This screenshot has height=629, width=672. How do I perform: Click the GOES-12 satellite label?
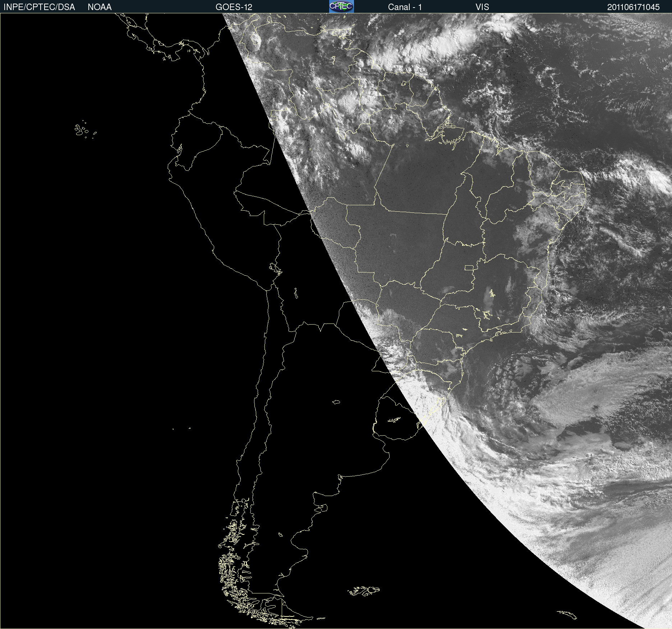click(234, 7)
